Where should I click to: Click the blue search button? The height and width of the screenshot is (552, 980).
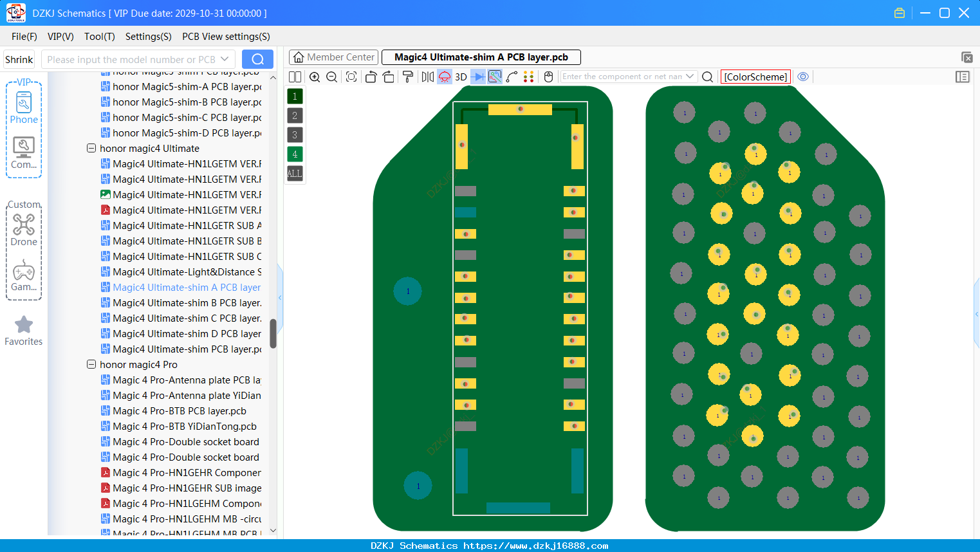pos(257,59)
